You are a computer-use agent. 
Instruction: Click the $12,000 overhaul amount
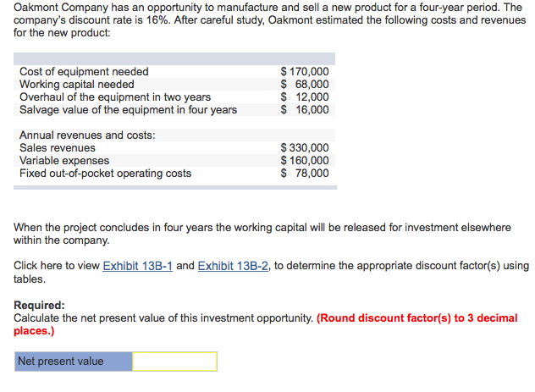(x=305, y=97)
